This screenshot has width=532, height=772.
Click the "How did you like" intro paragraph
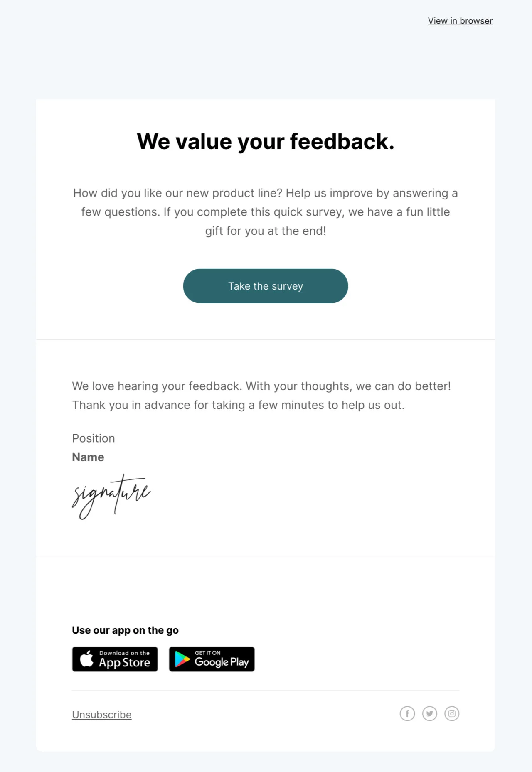coord(266,212)
